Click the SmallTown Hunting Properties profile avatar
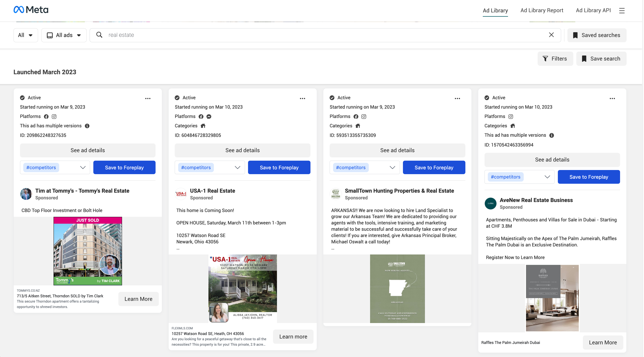 click(x=336, y=194)
